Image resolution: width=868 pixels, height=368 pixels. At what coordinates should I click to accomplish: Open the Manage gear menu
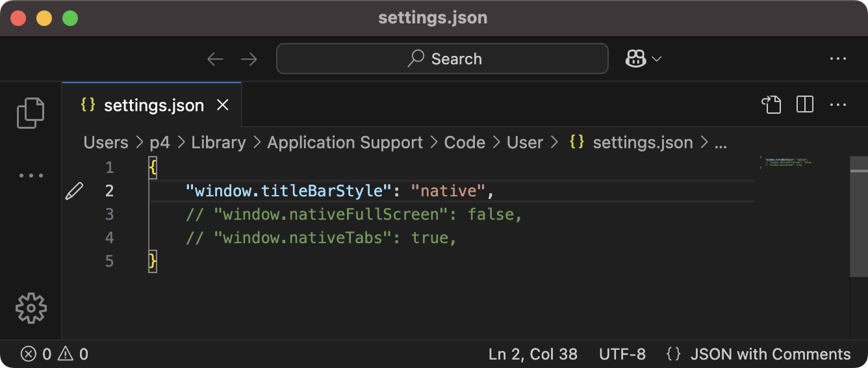point(31,308)
